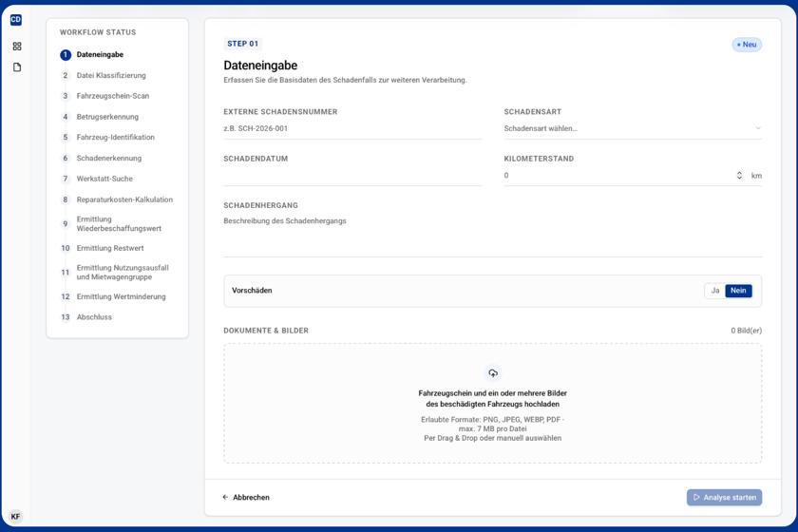
Task: Click the CD app logo icon
Action: [16, 20]
